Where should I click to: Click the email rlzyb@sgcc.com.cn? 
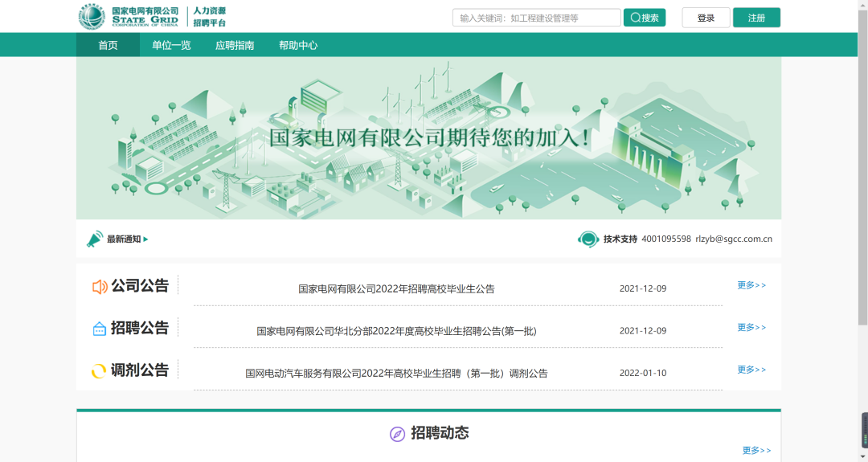734,239
